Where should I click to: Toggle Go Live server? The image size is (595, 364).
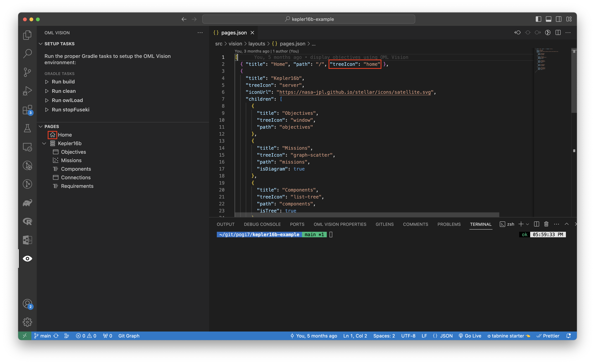(x=470, y=336)
